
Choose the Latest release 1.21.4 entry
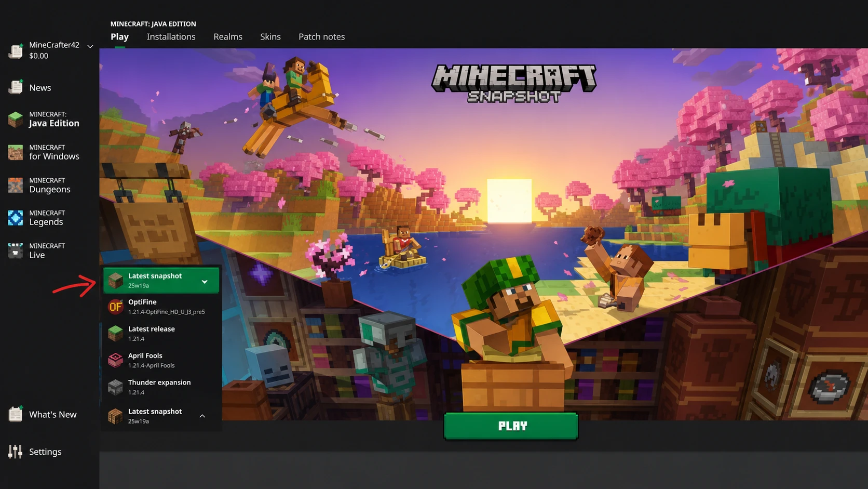point(161,333)
